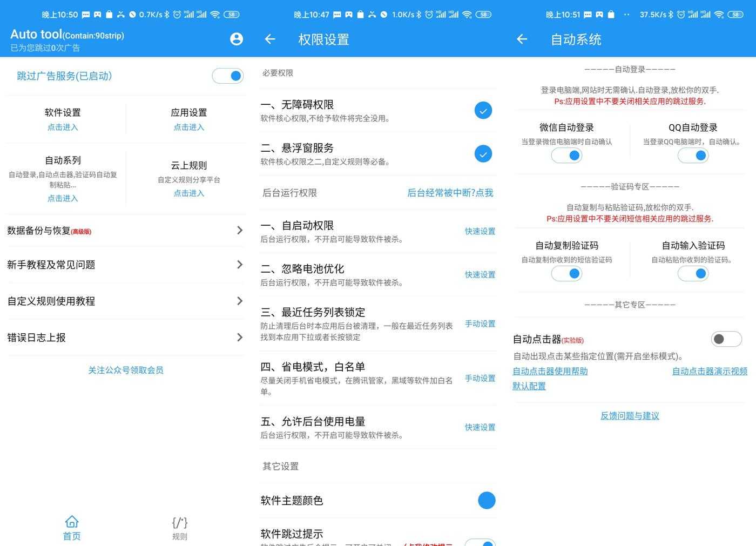This screenshot has height=546, width=756.
Task: Open the 规则 rules braces icon
Action: click(179, 522)
